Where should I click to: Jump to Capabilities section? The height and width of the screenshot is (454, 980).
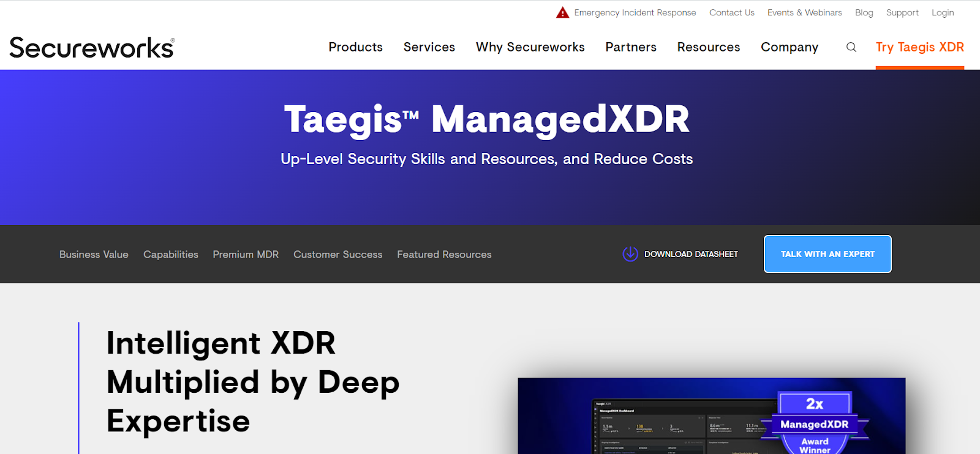click(171, 255)
